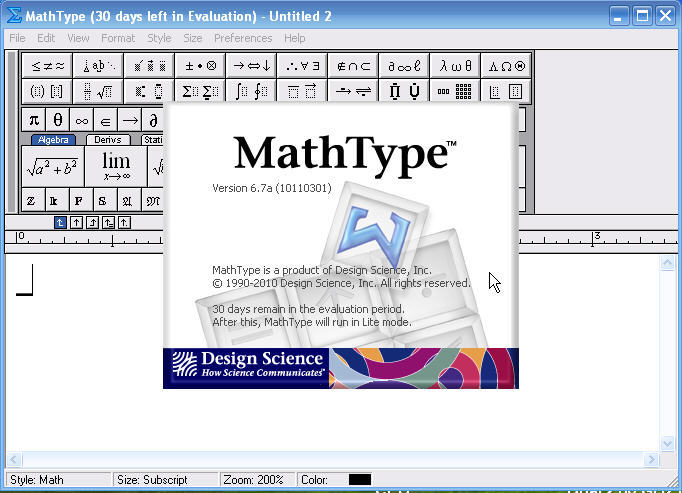Switch to the Algebra tab
Viewport: 682px width, 493px height.
point(53,140)
